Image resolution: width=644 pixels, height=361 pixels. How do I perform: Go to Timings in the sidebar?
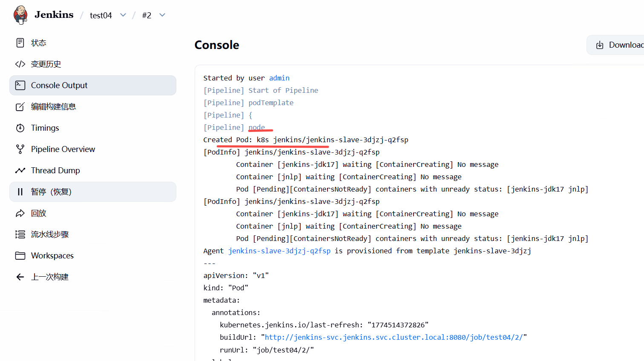click(93, 128)
